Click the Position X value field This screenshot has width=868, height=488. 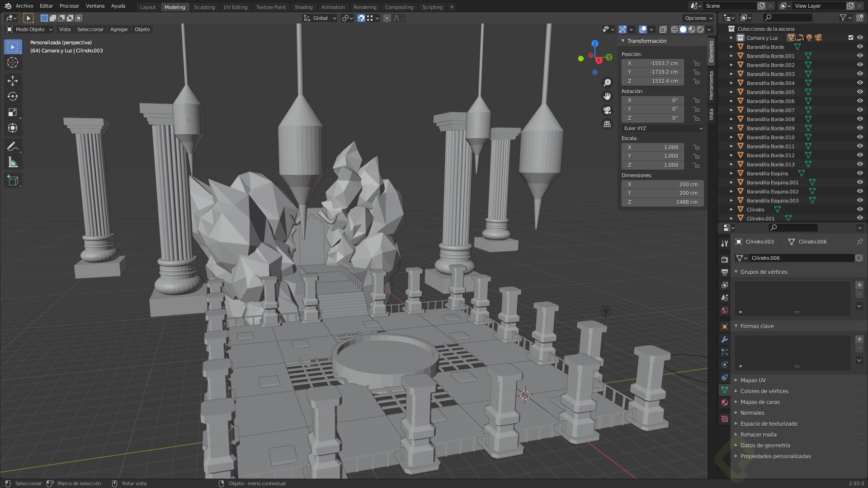(653, 63)
